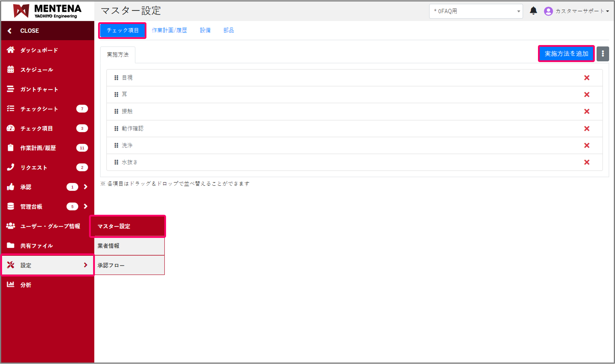
Task: Click the analysis chart icon
Action: 11,284
